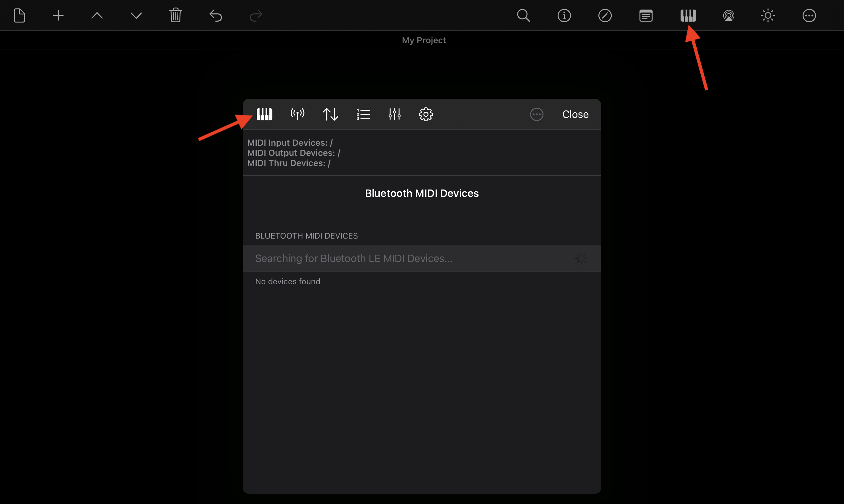Click MIDI Thru Devices line
This screenshot has width=844, height=504.
tap(289, 163)
